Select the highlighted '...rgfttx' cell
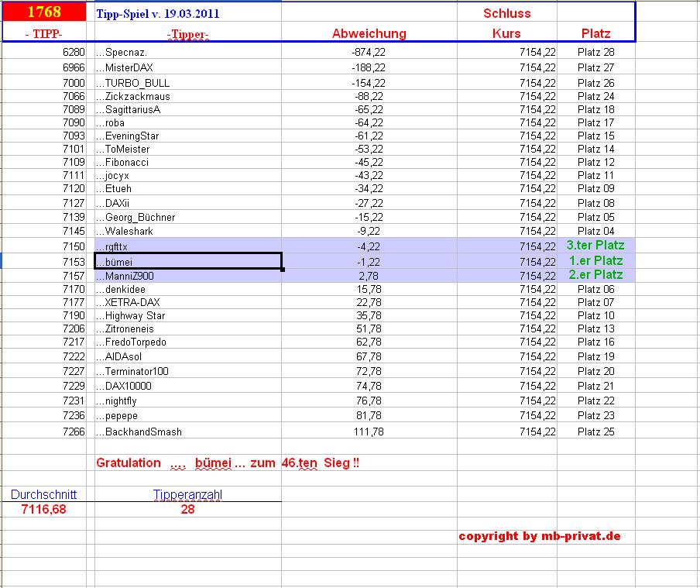This screenshot has height=588, width=700. coord(188,246)
